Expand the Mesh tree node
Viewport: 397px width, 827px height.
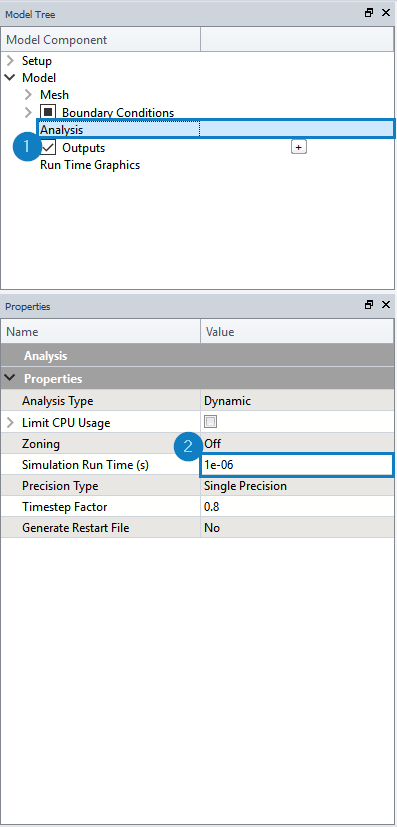tap(28, 95)
